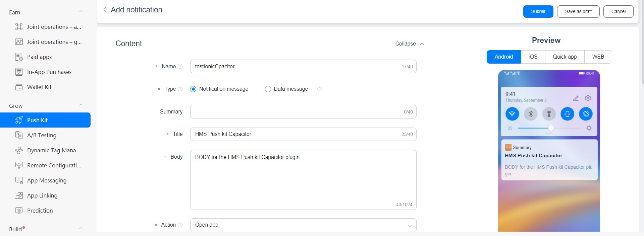Toggle the flashlight icon in preview

click(549, 114)
